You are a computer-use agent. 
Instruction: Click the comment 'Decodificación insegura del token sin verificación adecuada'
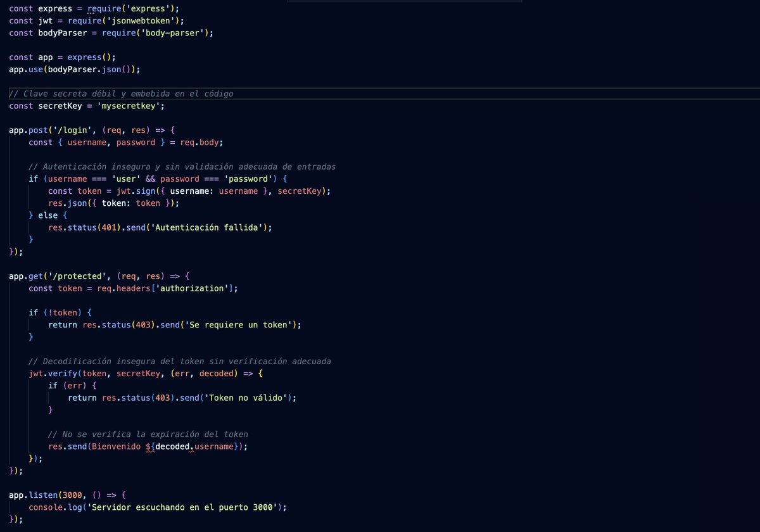[180, 361]
